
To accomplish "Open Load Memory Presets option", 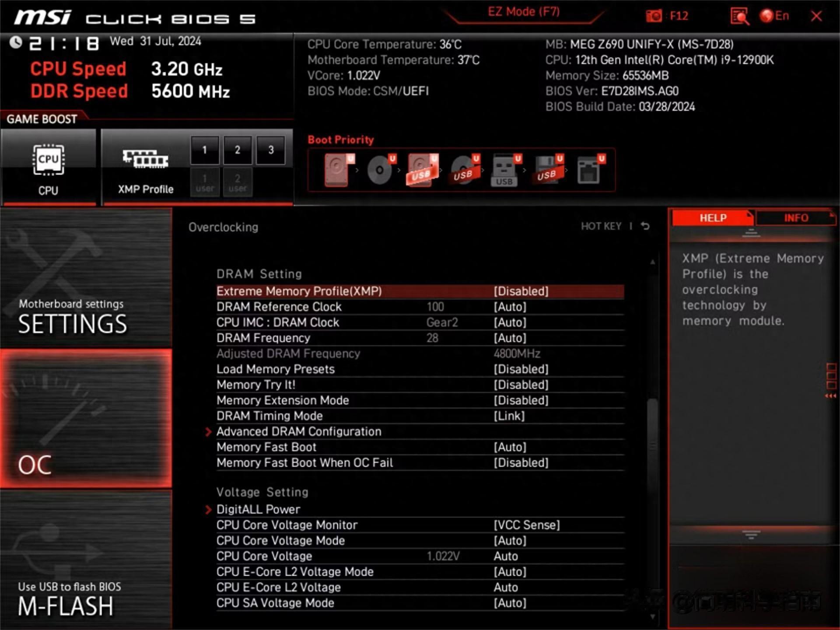I will click(x=420, y=369).
